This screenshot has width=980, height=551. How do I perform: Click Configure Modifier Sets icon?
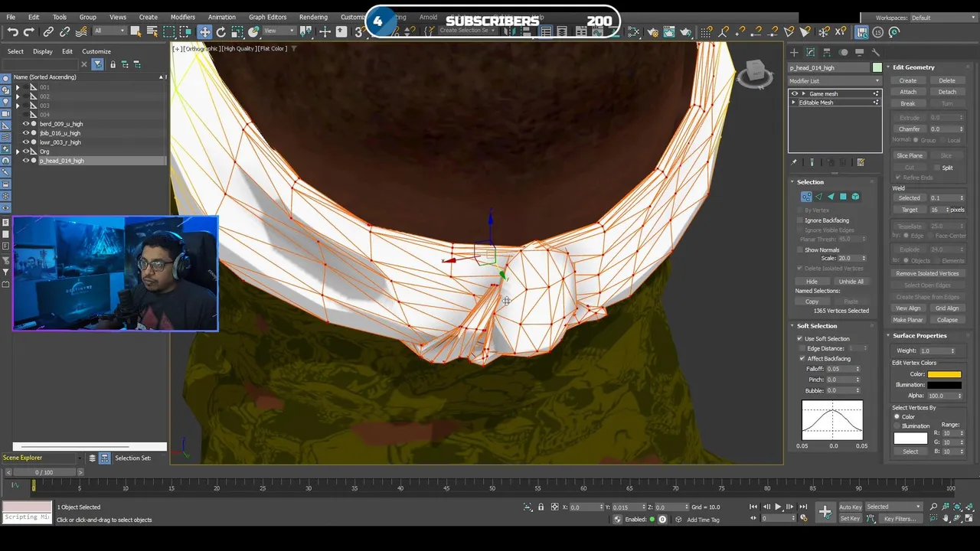(x=861, y=162)
